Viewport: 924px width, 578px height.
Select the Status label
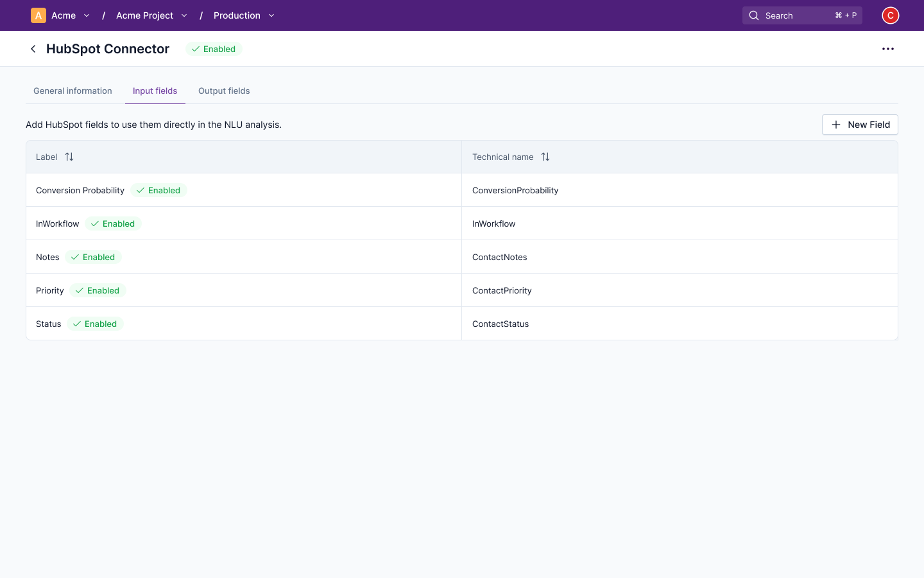[49, 324]
